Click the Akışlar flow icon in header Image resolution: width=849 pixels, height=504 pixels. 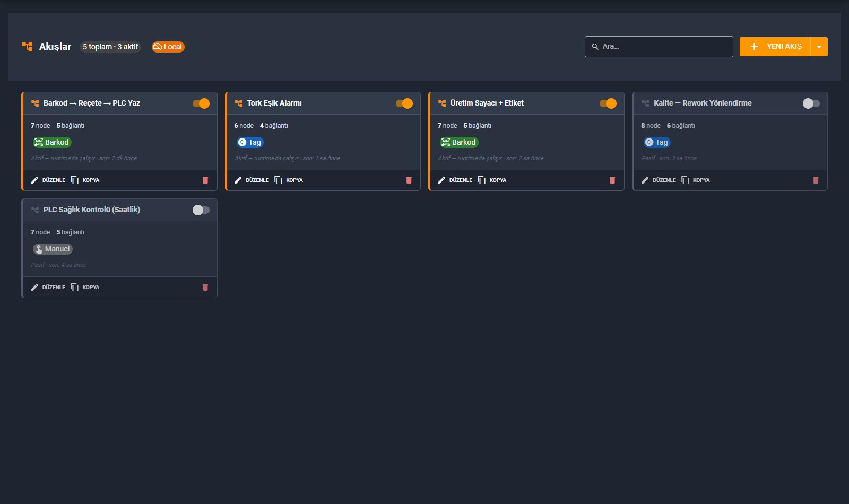click(27, 47)
